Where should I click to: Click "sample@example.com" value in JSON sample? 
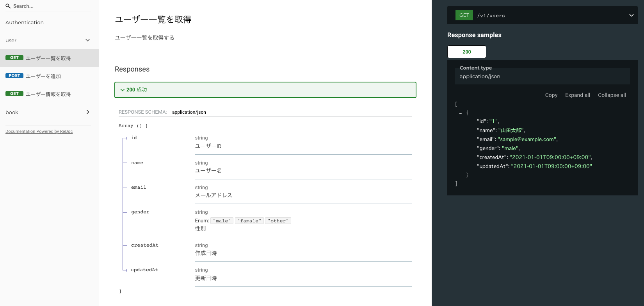pos(527,139)
